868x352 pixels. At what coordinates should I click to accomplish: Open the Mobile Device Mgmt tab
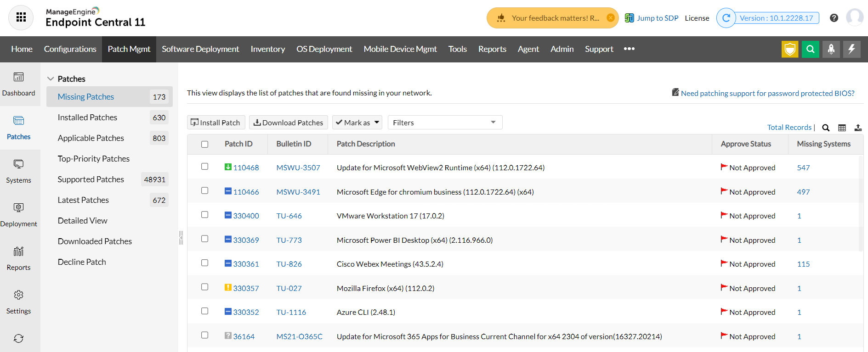coord(400,49)
